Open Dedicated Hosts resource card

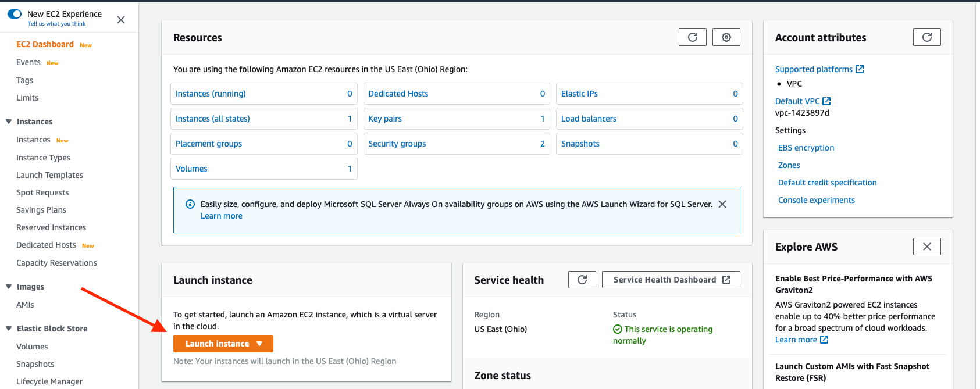click(x=398, y=94)
